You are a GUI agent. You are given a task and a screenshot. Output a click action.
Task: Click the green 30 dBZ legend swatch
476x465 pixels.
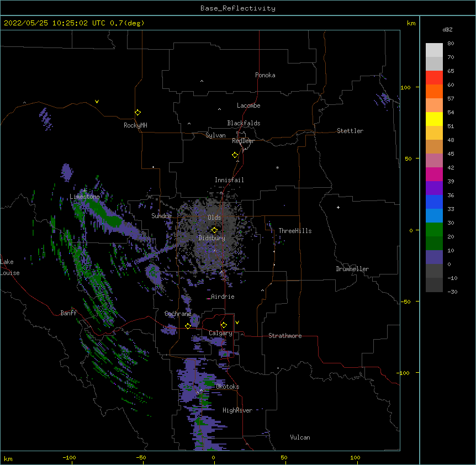[x=434, y=230]
